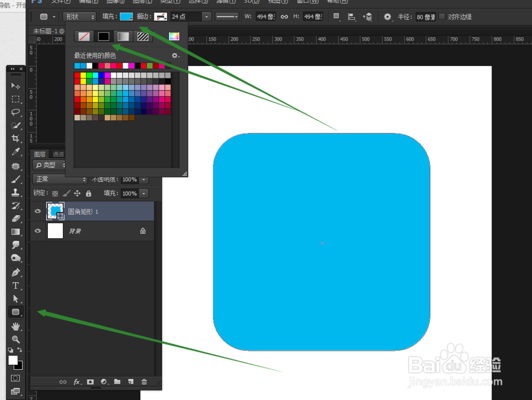Select the 未标题-1 document tab
Image resolution: width=532 pixels, height=400 pixels.
48,31
